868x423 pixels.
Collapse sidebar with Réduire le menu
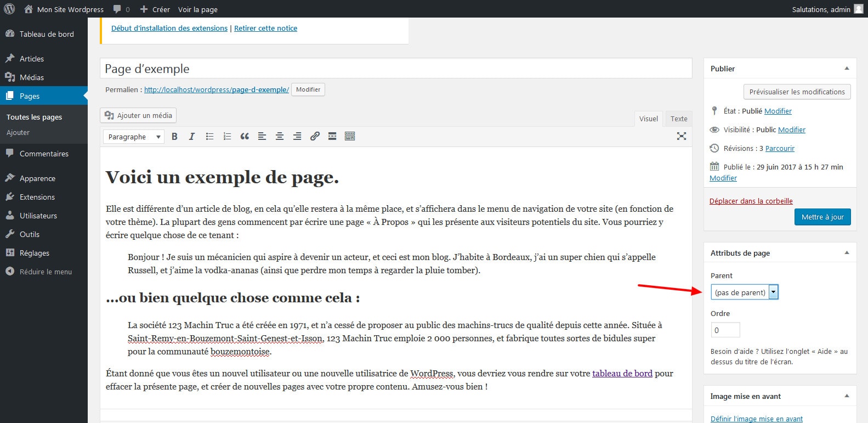click(x=44, y=272)
